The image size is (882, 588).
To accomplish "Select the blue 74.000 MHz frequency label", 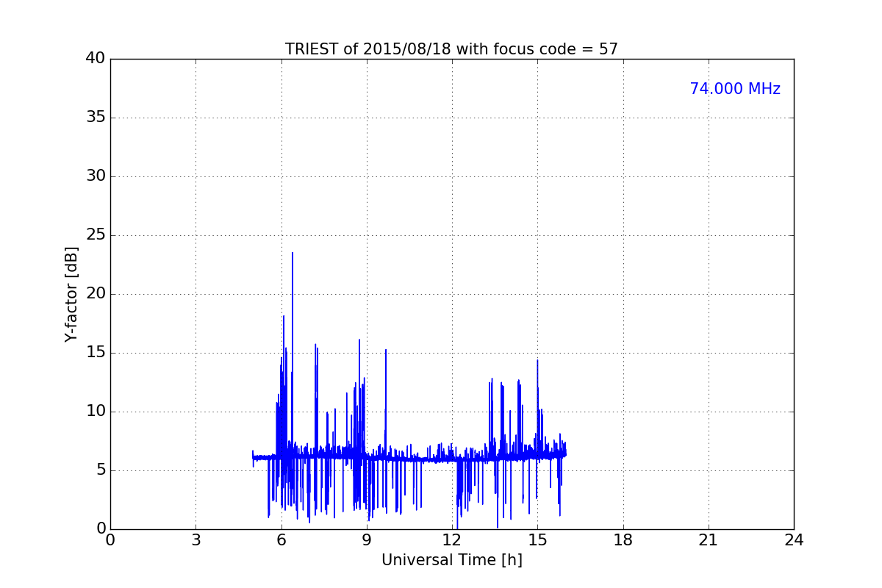I will coord(735,89).
